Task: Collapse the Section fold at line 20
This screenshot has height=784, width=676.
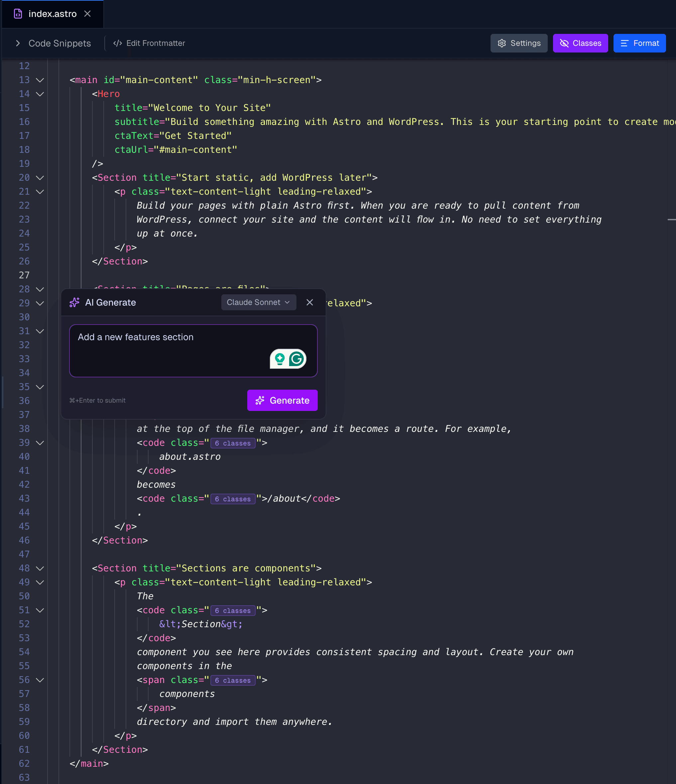Action: click(40, 177)
